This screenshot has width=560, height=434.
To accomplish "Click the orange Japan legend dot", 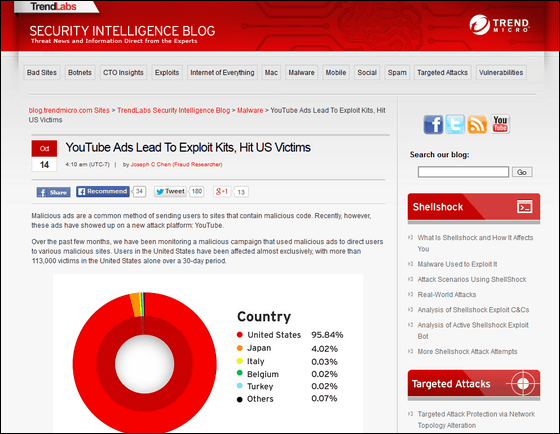I will pyautogui.click(x=240, y=348).
